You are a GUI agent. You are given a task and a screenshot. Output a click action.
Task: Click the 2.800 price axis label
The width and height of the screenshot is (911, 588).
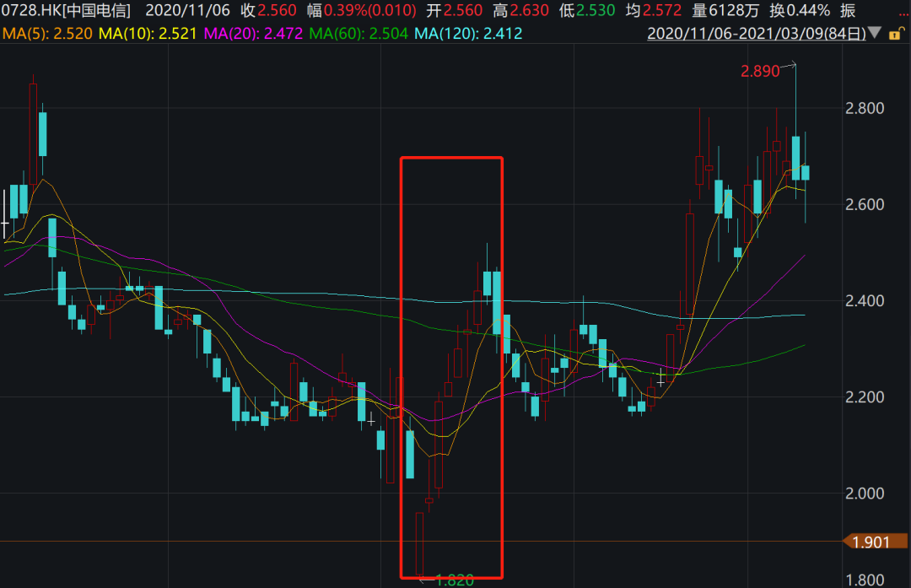pos(865,108)
